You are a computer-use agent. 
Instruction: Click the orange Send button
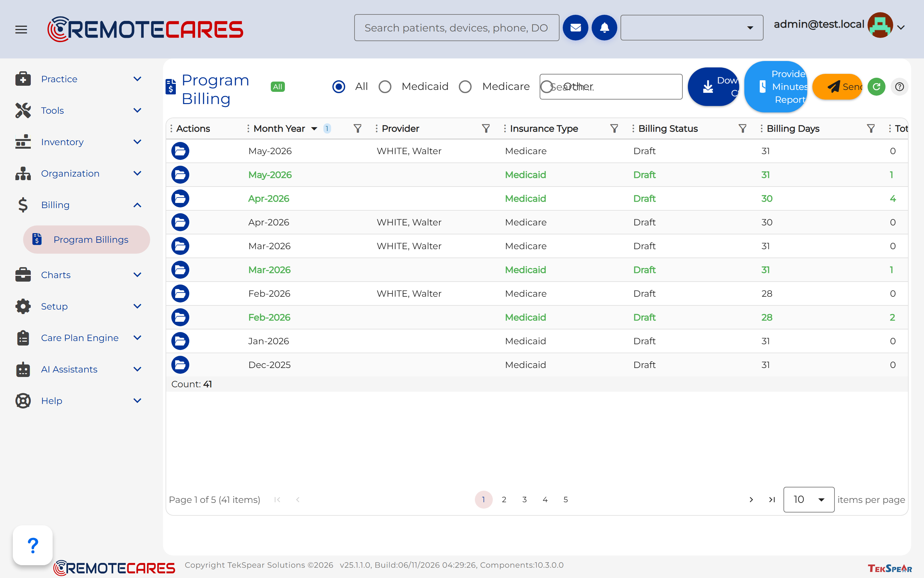(837, 87)
